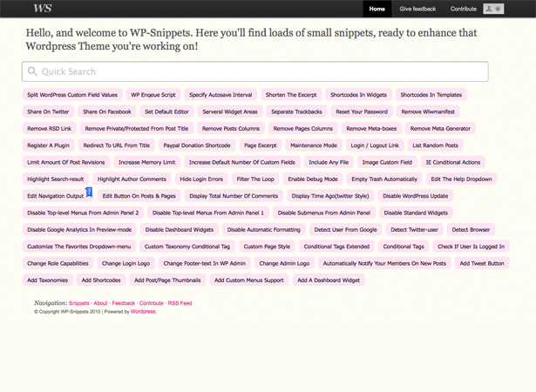
Task: Open Remove Wlwmanifest snippet
Action: 428,112
